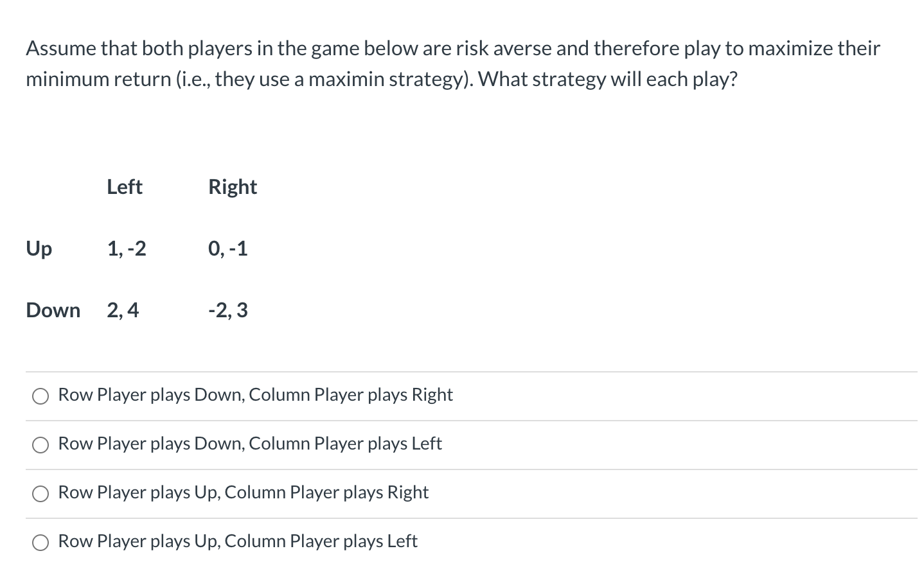Select radio button for Down and Right
The width and height of the screenshot is (924, 569).
click(40, 396)
